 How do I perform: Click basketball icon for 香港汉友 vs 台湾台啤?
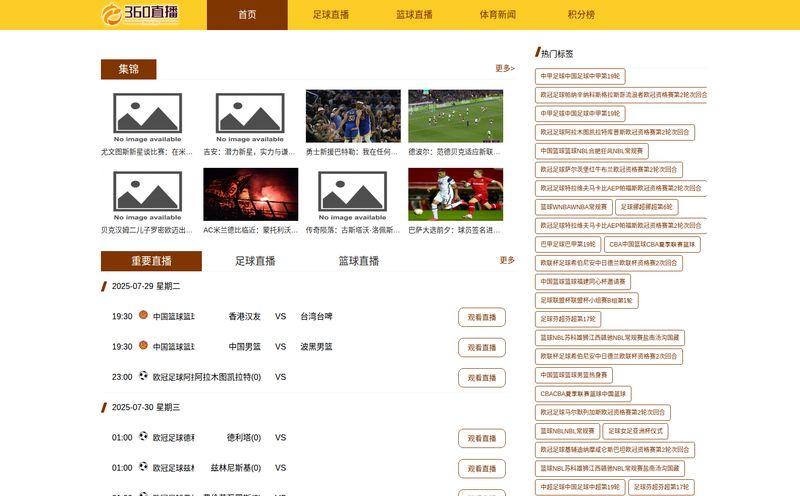pos(143,315)
